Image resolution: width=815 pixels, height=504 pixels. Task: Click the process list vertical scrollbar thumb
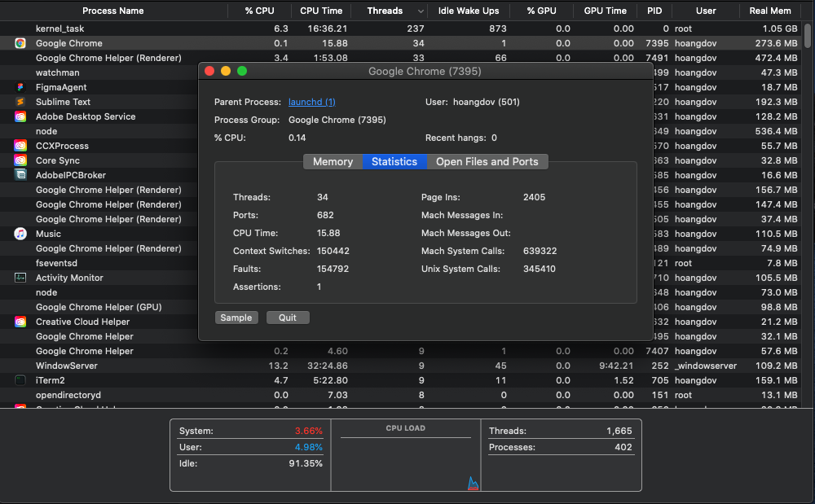[807, 35]
